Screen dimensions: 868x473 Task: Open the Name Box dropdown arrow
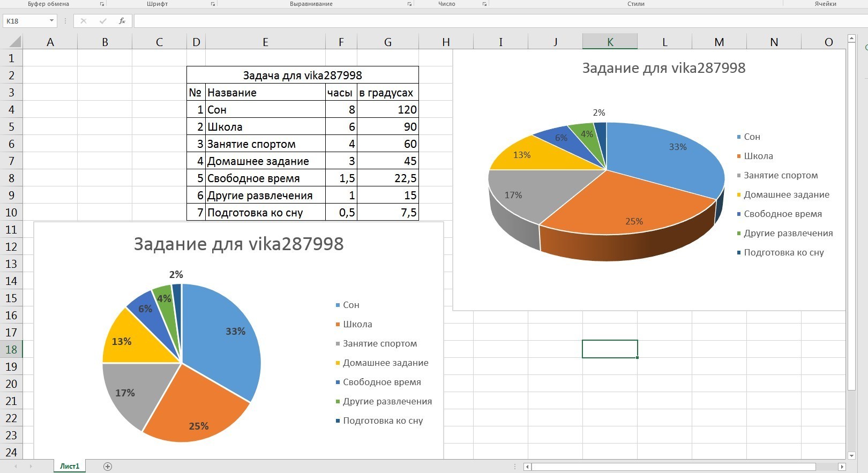point(51,21)
